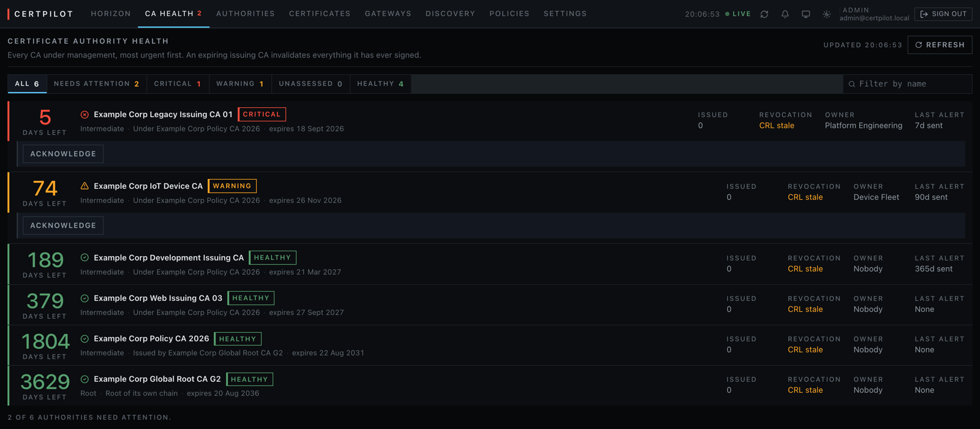
Task: Click the 5 days left counter
Action: (45, 121)
